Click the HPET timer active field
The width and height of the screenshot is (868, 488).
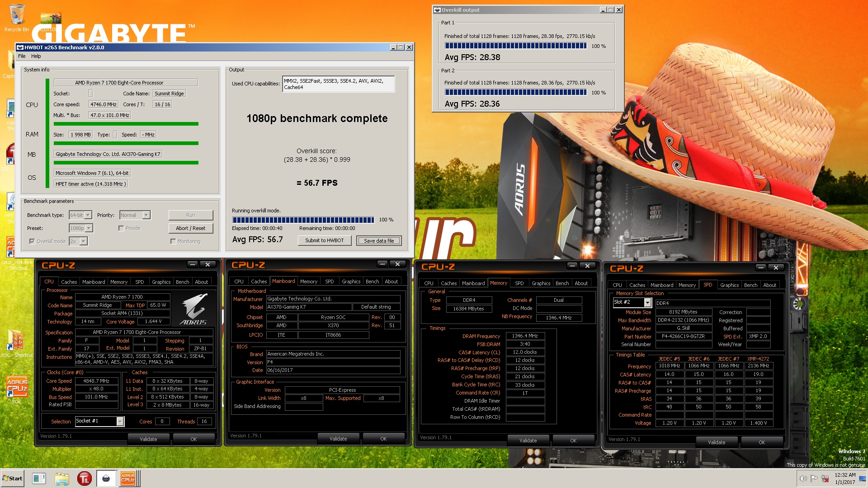click(91, 184)
